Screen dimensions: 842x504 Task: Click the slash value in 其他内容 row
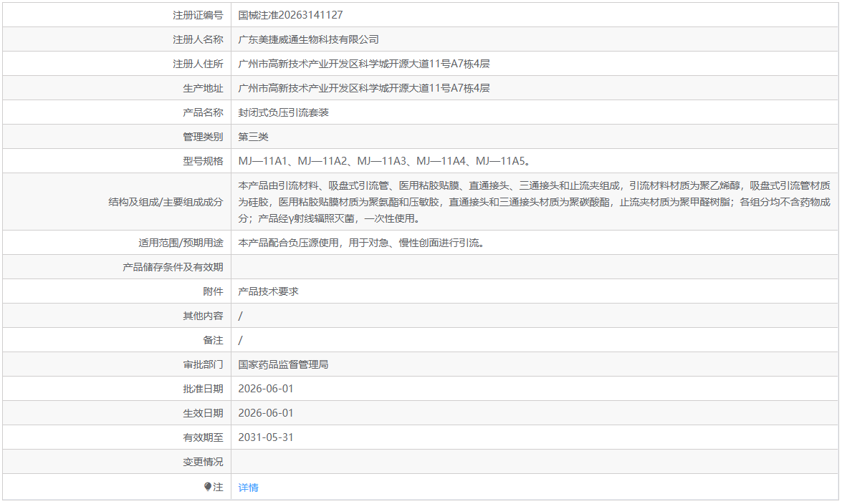point(240,316)
